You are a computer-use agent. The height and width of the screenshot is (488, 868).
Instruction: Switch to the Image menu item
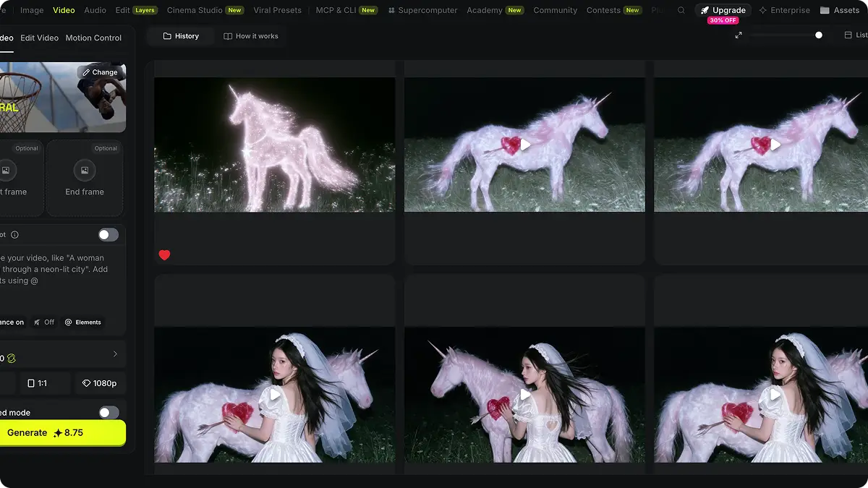[x=32, y=10]
